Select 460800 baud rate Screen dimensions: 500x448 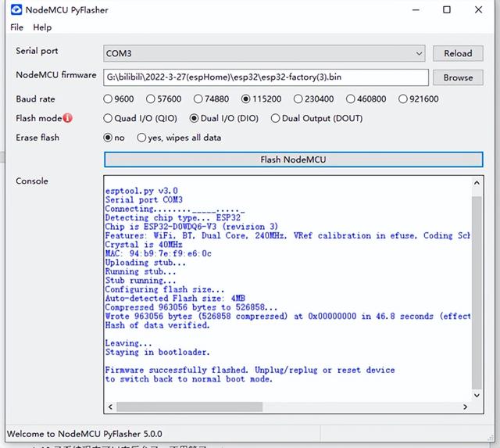tap(366, 99)
